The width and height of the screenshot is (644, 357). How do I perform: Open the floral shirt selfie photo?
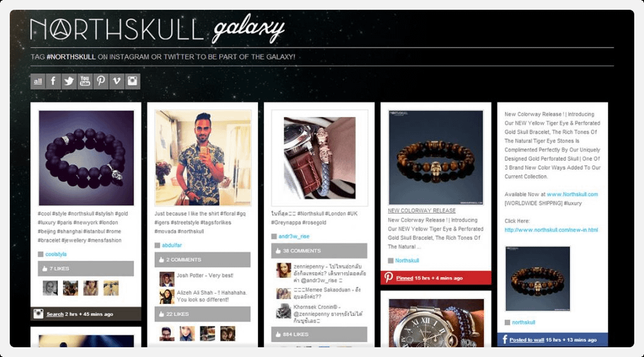[x=203, y=158]
